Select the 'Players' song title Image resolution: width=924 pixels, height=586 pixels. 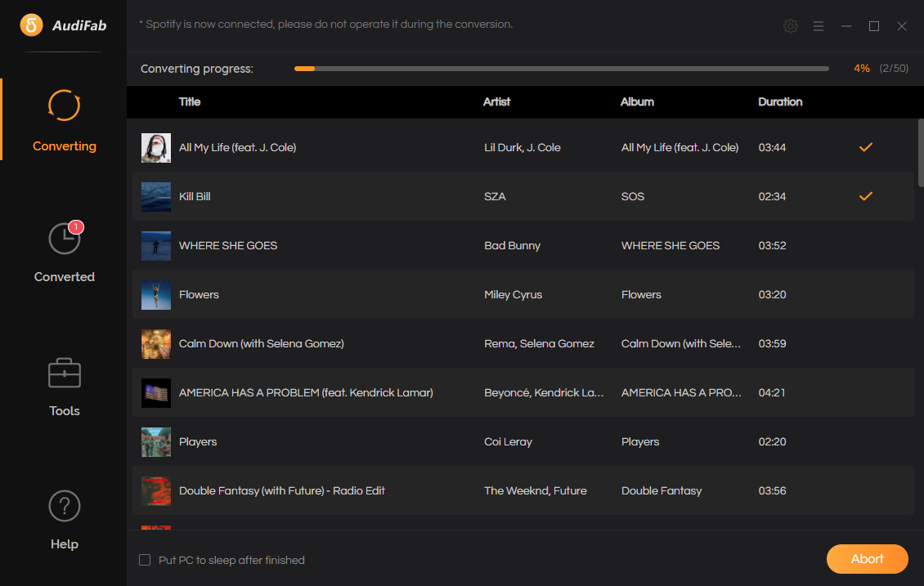click(x=197, y=441)
